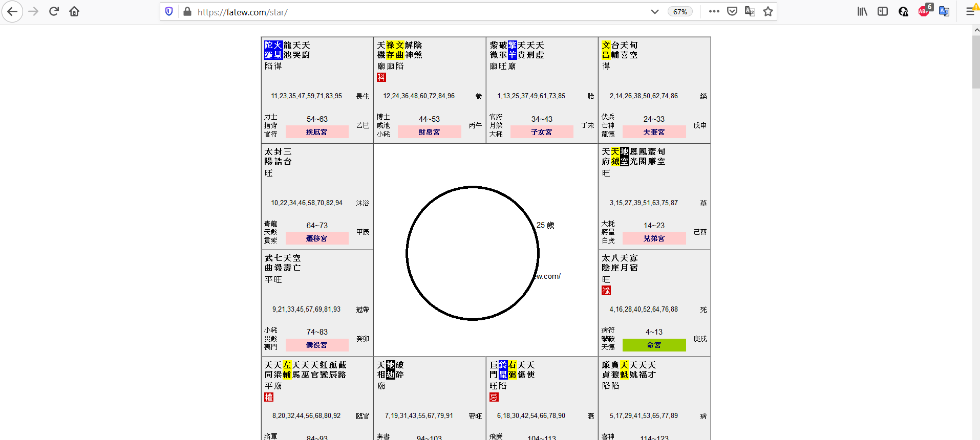Click the fatew.com/star URL field
980x440 pixels.
point(410,12)
